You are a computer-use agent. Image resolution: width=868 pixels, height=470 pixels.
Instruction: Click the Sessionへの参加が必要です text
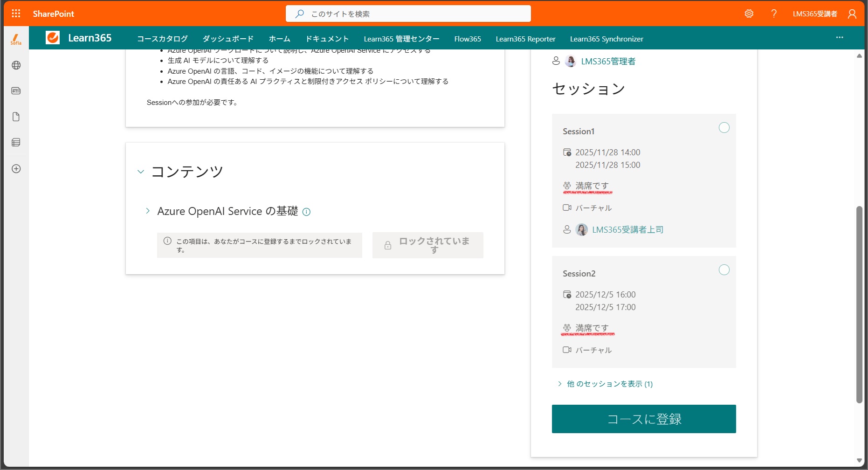(x=193, y=102)
